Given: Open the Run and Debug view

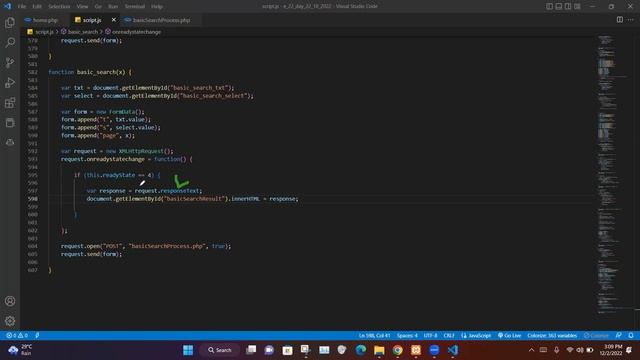Looking at the screenshot, I should click(10, 82).
